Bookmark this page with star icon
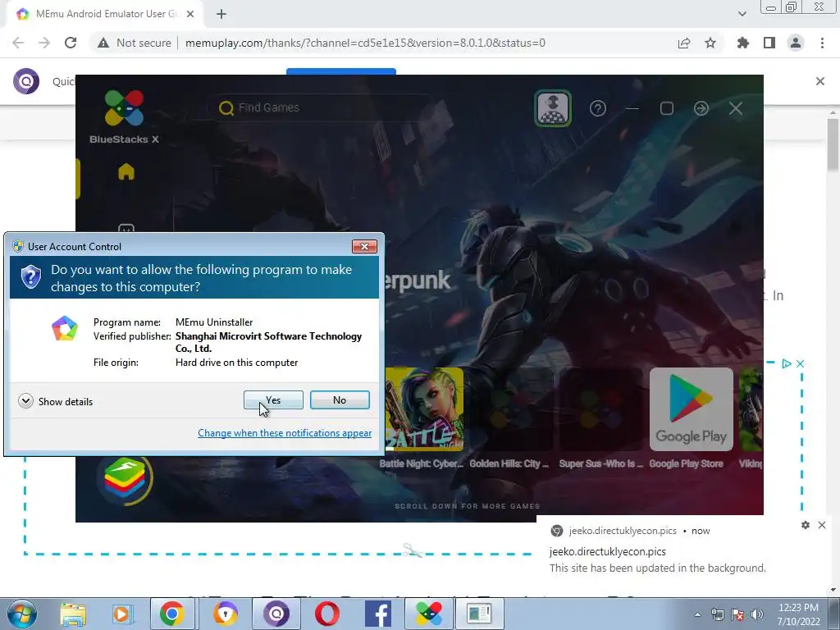840x630 pixels. point(710,43)
